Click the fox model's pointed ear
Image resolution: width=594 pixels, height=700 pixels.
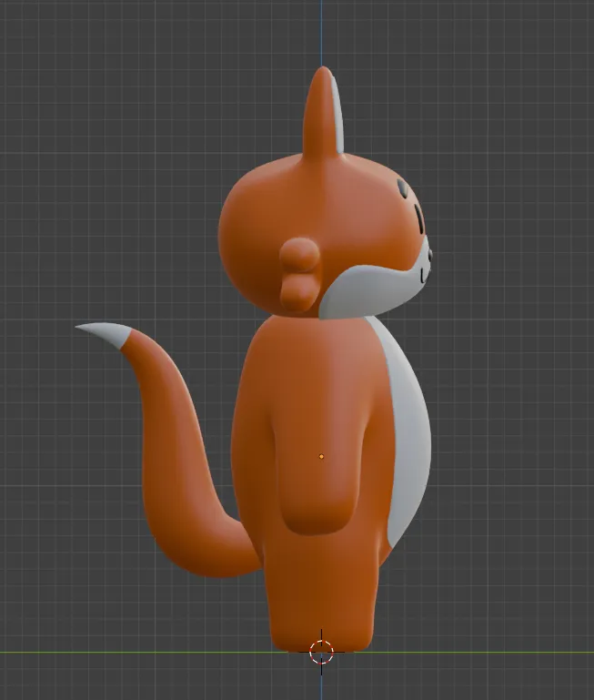coord(323,111)
